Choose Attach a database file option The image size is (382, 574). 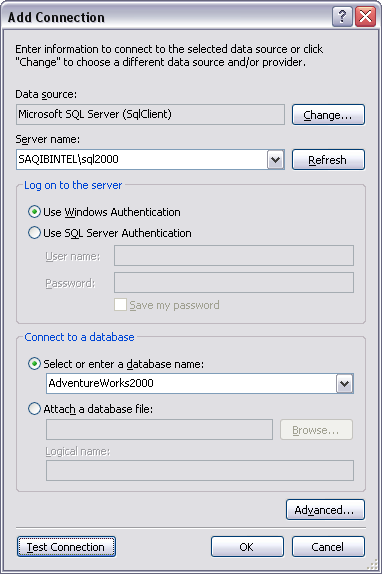[x=34, y=409]
